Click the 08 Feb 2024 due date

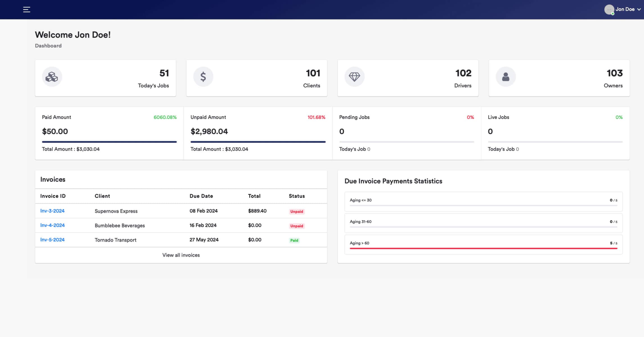coord(204,211)
